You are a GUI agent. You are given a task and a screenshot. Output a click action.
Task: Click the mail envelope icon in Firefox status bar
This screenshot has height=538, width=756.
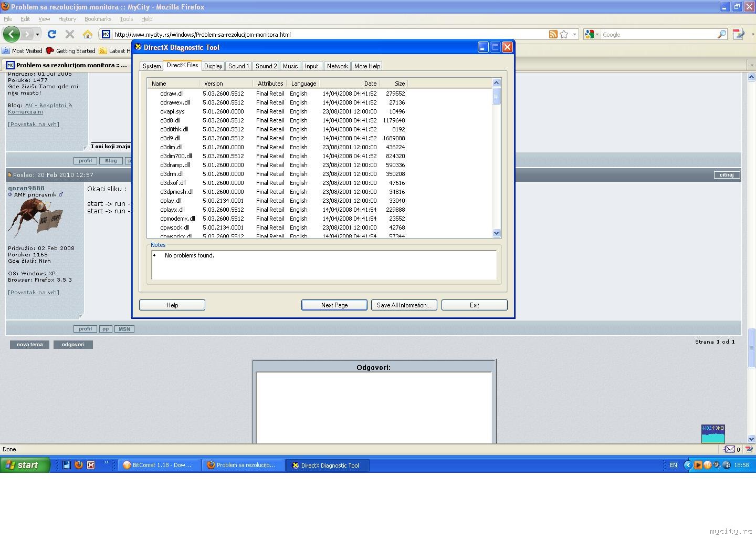click(730, 449)
